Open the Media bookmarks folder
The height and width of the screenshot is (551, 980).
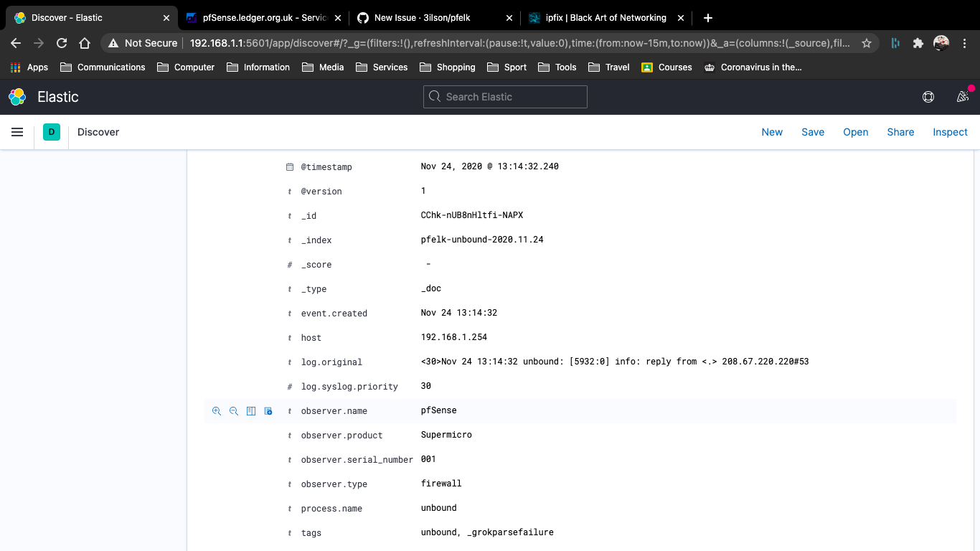[323, 67]
